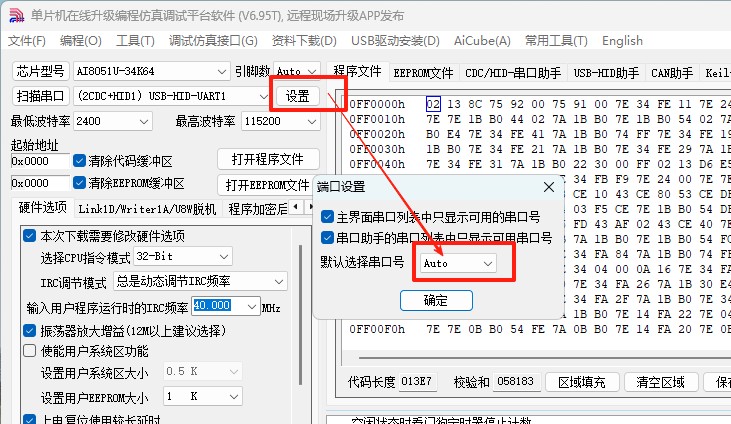Toggle 清除代码缓冲区 checkbox
This screenshot has height=424, width=731.
coord(80,161)
